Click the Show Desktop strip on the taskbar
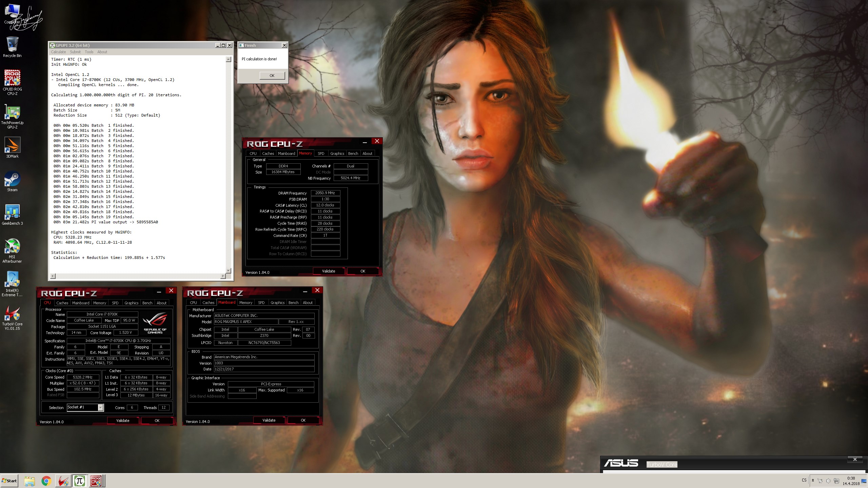The height and width of the screenshot is (488, 868). tap(864, 481)
